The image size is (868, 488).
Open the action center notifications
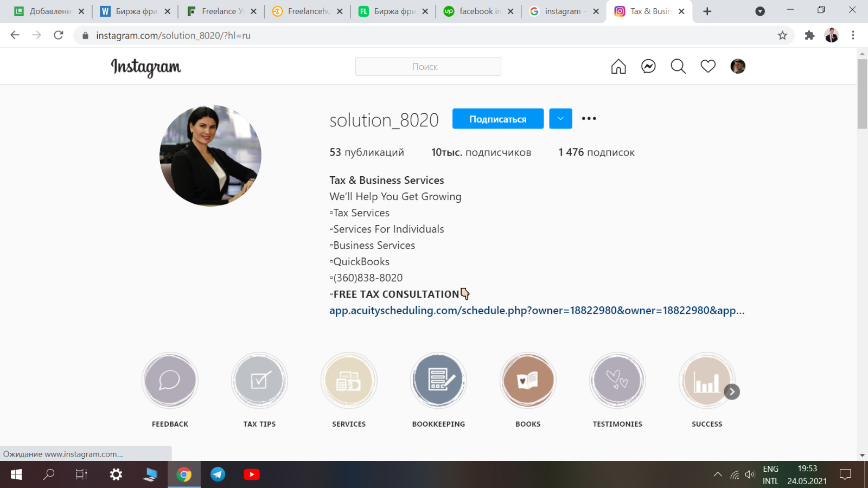click(x=845, y=474)
